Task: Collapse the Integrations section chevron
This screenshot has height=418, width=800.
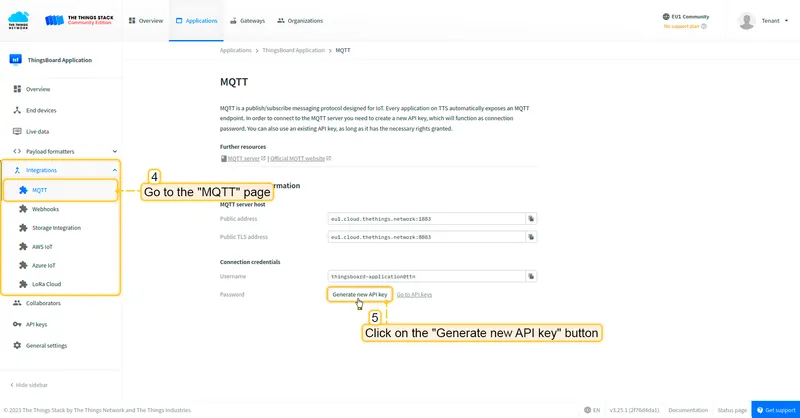Action: pyautogui.click(x=115, y=170)
